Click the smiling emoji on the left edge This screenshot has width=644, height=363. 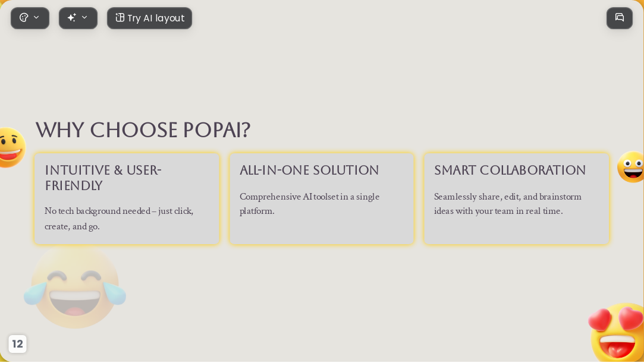pos(12,147)
